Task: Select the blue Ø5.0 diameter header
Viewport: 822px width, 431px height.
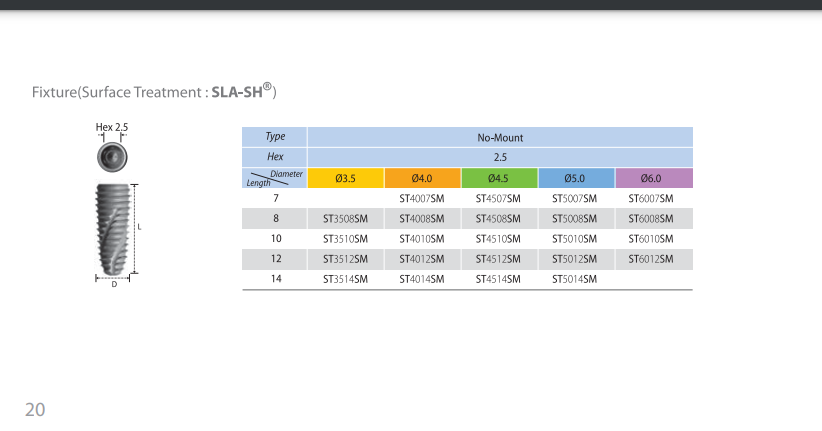Action: (575, 178)
